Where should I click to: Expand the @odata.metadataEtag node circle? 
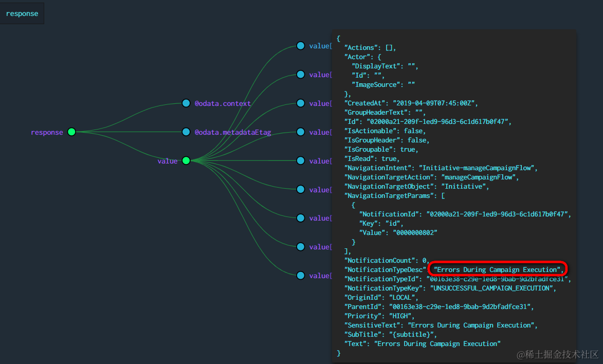(186, 132)
